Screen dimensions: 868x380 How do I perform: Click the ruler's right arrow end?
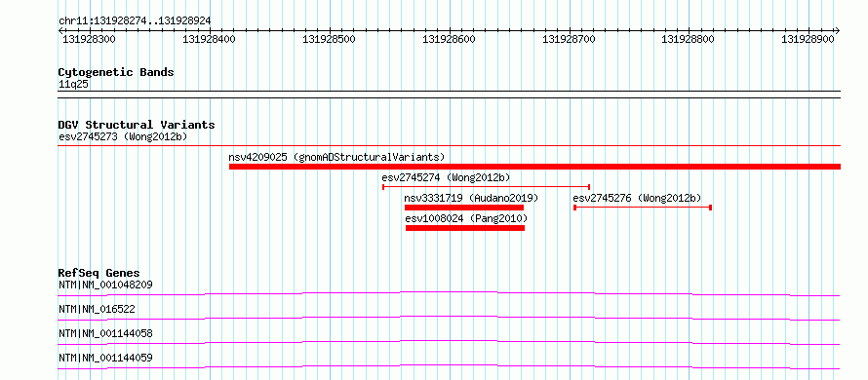pyautogui.click(x=837, y=30)
